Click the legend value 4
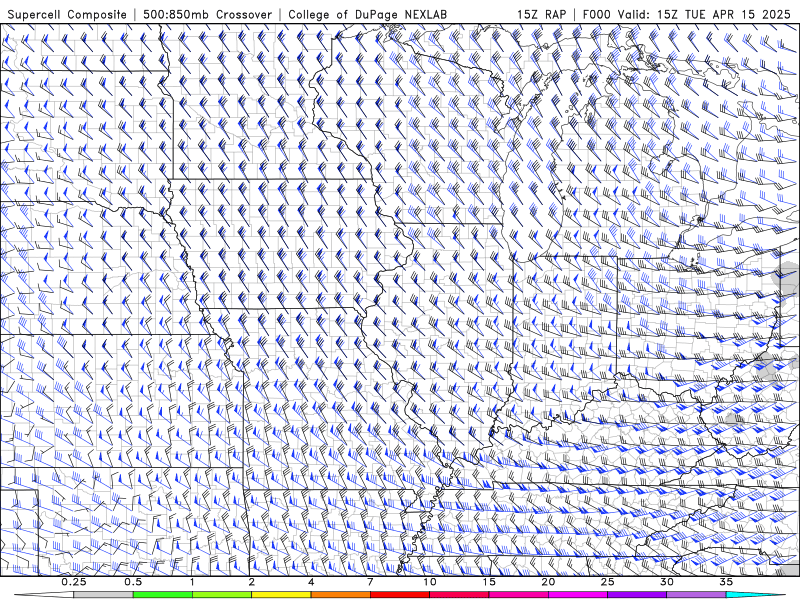This screenshot has height=600, width=800. click(311, 582)
